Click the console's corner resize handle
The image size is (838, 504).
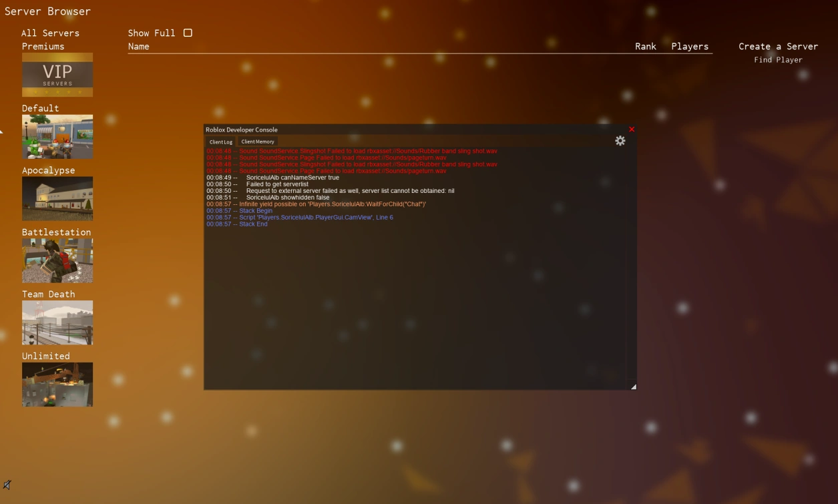pos(633,386)
